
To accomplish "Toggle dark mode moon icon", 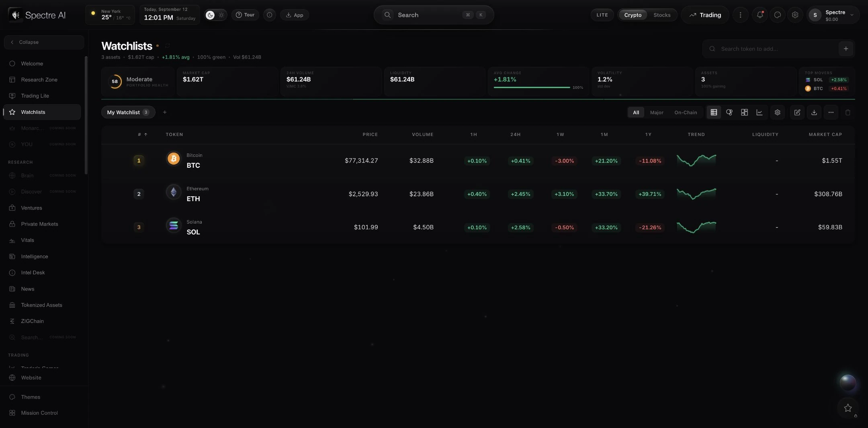I will point(210,15).
